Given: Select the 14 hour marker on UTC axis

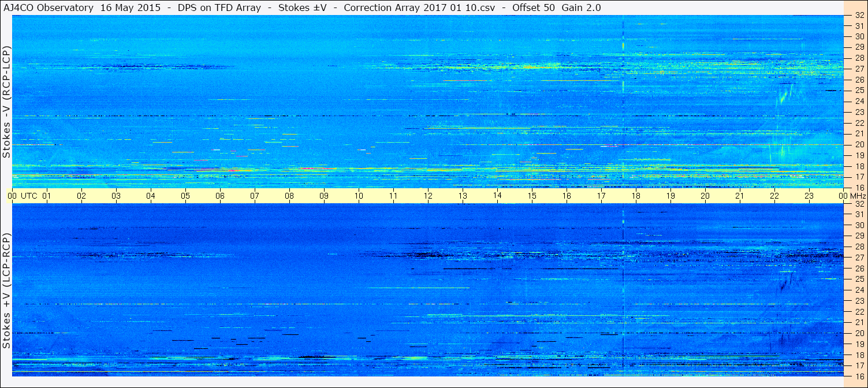Looking at the screenshot, I should [497, 196].
